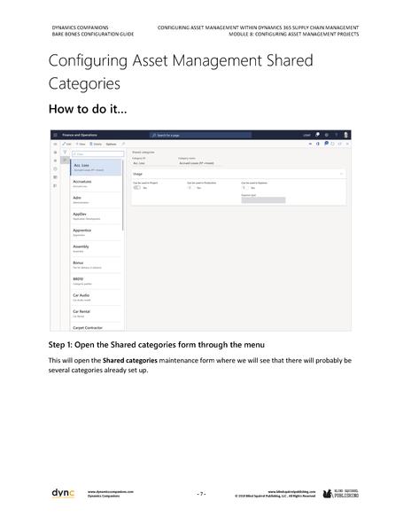
Task: Toggle Can be used in Project
Action: (137, 188)
